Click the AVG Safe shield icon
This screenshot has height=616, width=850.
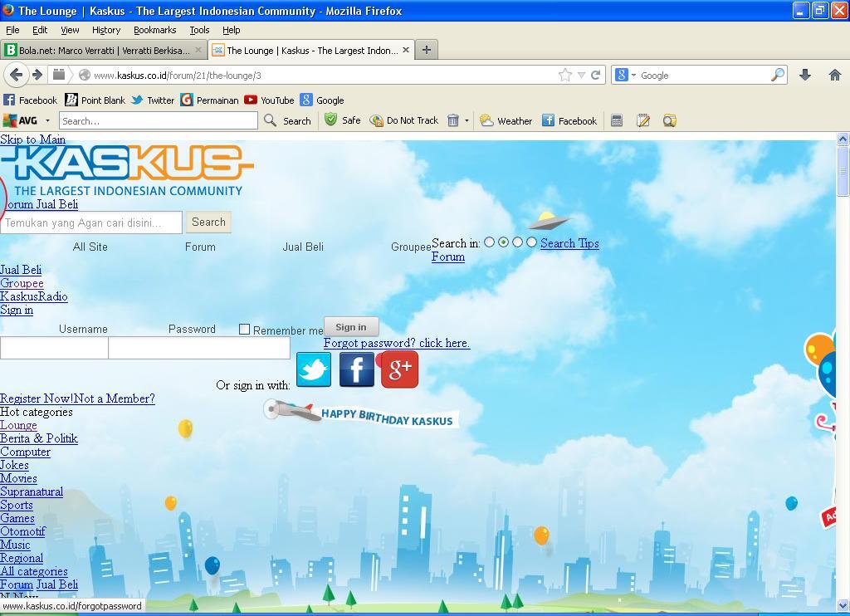click(x=330, y=120)
